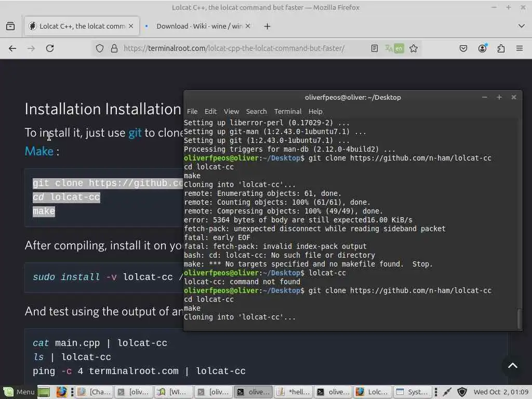
Task: Click 'sudo install' in the code block
Action: [x=66, y=277]
